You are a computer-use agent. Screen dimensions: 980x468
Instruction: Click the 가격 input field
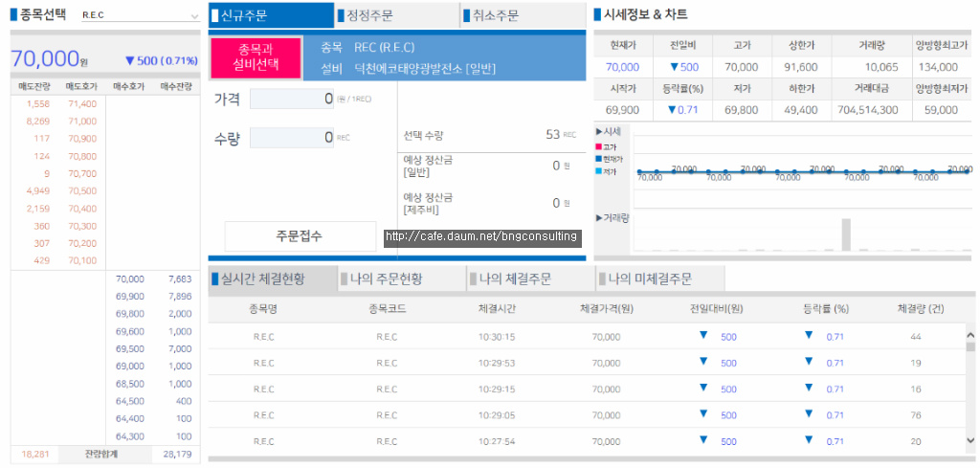click(x=292, y=99)
